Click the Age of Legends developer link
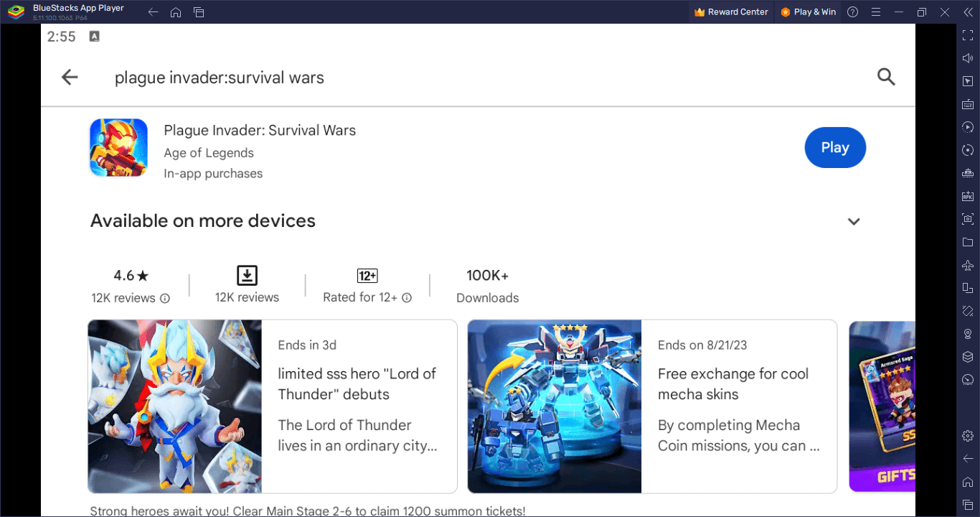Image resolution: width=980 pixels, height=517 pixels. coord(209,153)
